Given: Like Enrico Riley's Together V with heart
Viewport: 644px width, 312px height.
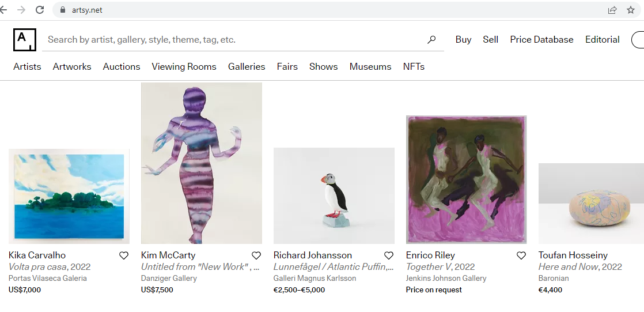Looking at the screenshot, I should 521,255.
